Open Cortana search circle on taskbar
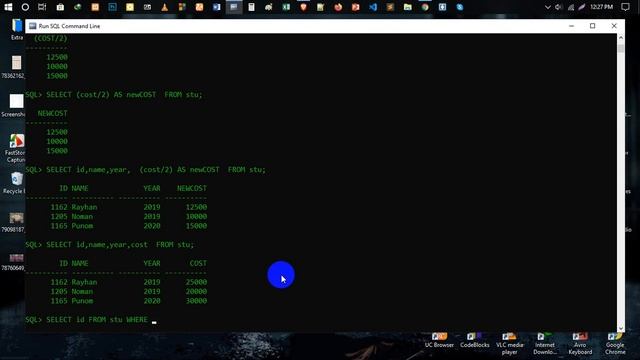This screenshot has height=360, width=640. point(25,7)
